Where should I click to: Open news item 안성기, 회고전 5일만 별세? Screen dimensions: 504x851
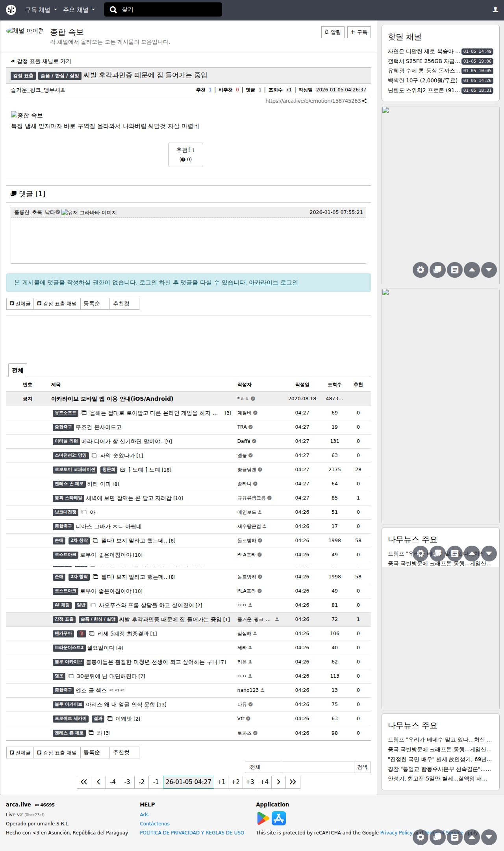pyautogui.click(x=437, y=779)
